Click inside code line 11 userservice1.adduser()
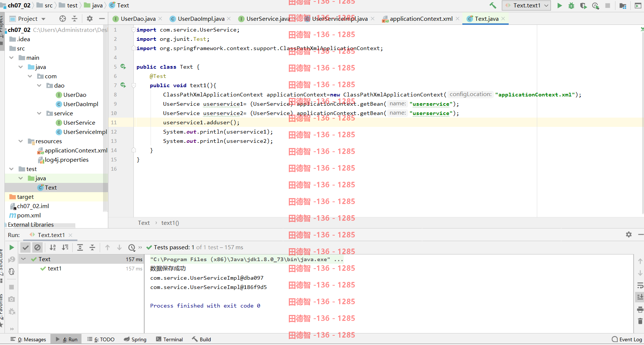 pyautogui.click(x=201, y=122)
